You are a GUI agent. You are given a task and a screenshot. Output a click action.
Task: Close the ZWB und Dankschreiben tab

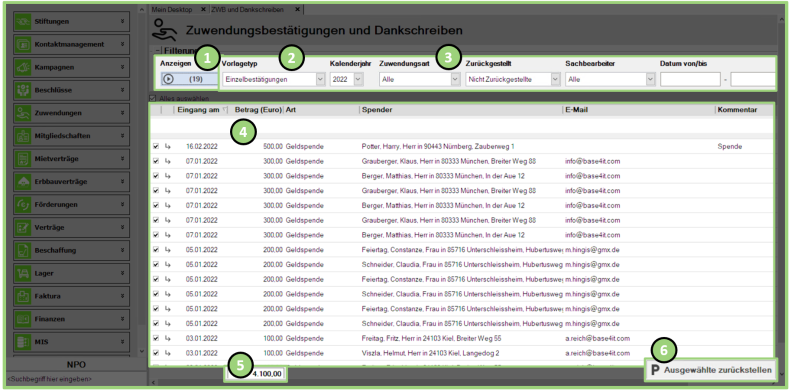coord(297,10)
